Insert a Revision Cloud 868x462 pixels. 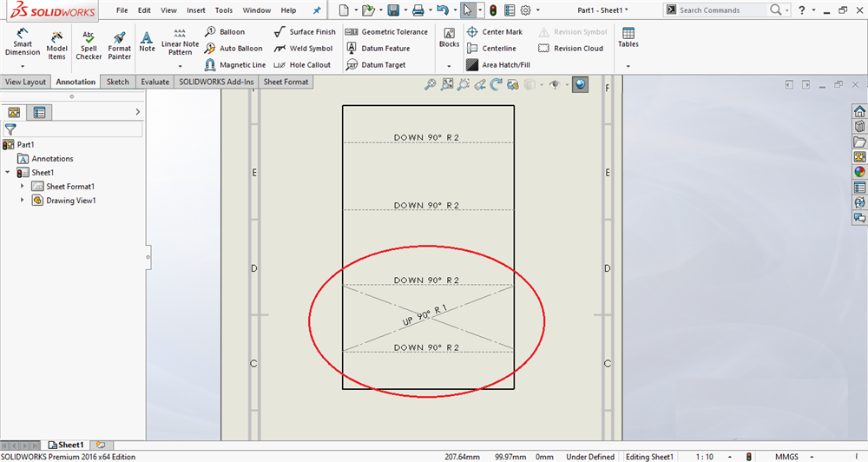coord(571,48)
